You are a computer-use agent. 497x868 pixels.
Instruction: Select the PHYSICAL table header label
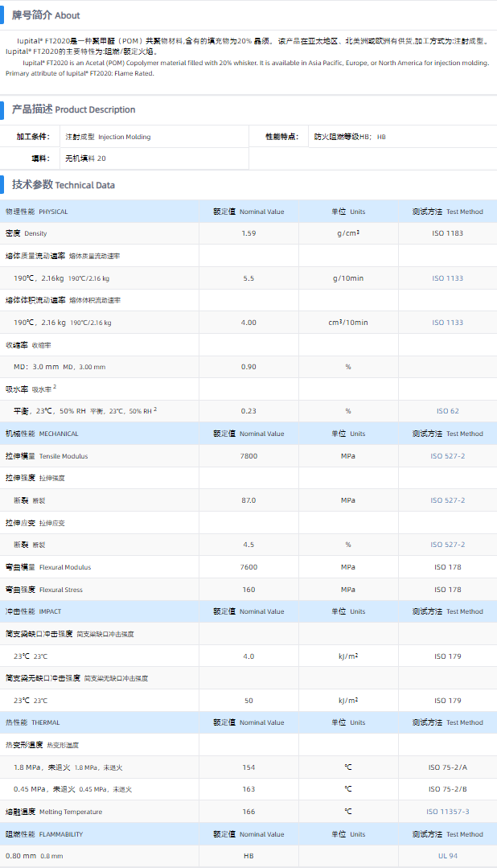(37, 212)
